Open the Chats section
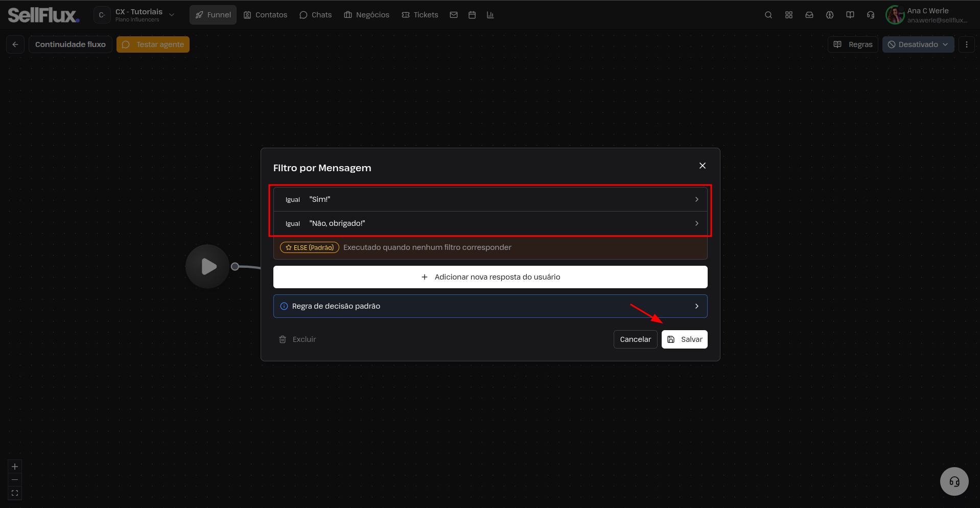 tap(316, 15)
